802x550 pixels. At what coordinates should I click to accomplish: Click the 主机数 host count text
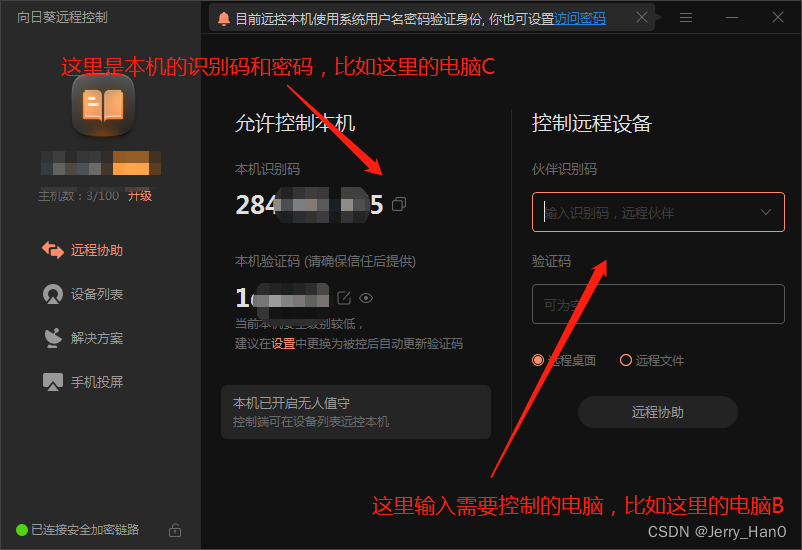coord(78,196)
